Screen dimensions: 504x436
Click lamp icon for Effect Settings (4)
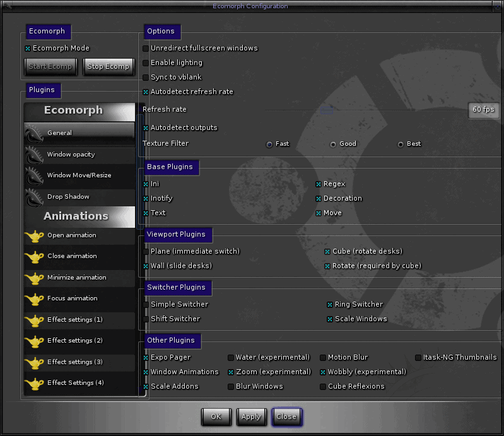click(x=34, y=383)
